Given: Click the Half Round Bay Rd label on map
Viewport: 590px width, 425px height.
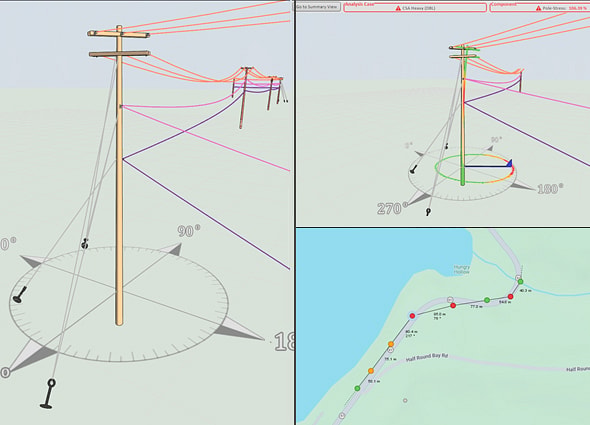Looking at the screenshot, I should [427, 357].
